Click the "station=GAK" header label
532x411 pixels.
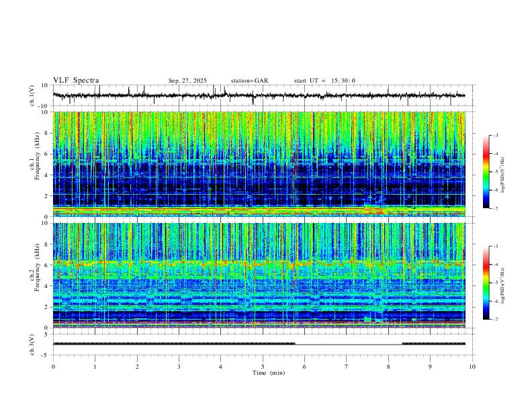(x=249, y=81)
